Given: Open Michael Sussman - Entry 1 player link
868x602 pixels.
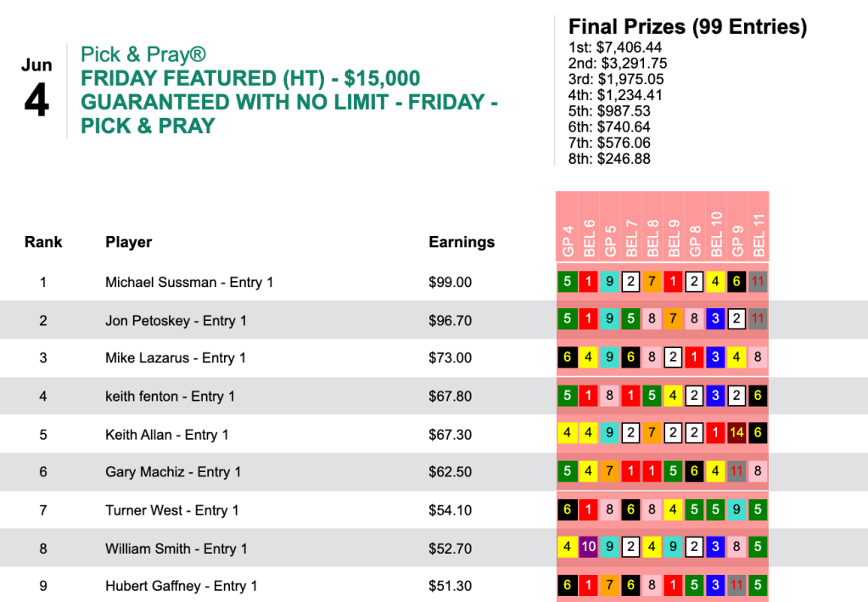Looking at the screenshot, I should pos(188,282).
